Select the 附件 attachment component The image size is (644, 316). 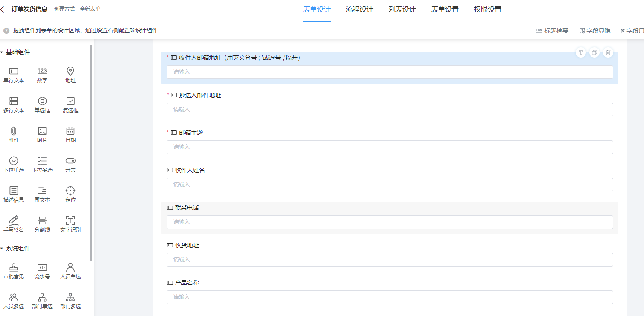[14, 131]
